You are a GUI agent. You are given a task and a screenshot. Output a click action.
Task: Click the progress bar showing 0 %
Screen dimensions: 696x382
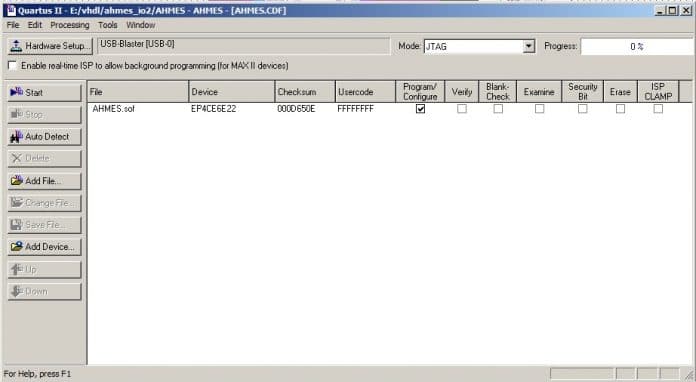(x=637, y=46)
